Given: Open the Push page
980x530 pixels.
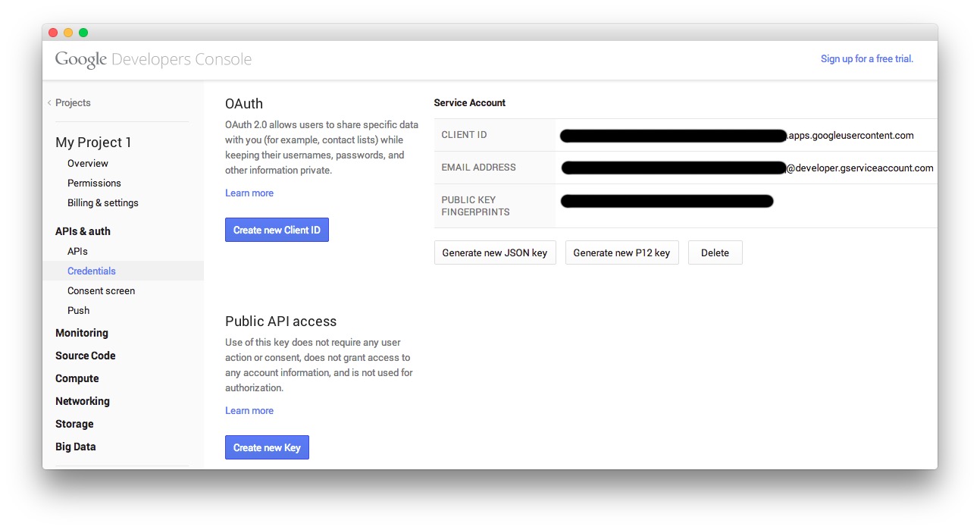Looking at the screenshot, I should tap(79, 311).
